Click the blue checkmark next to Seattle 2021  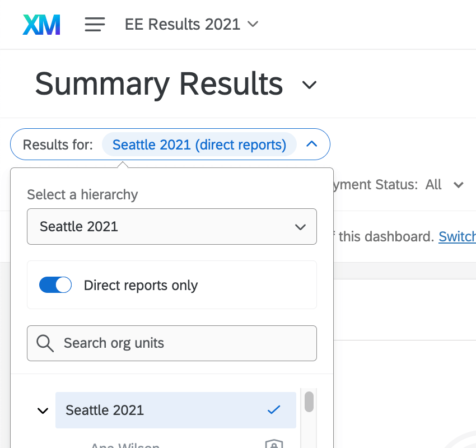274,410
